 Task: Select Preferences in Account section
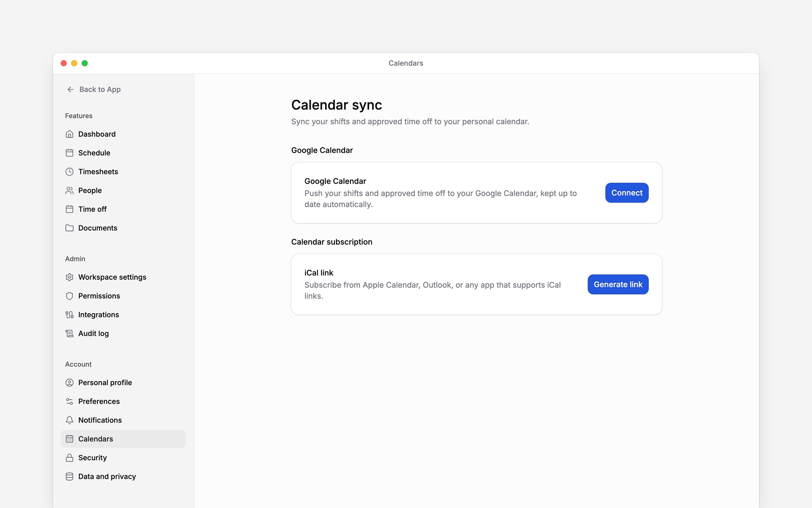click(x=123, y=401)
